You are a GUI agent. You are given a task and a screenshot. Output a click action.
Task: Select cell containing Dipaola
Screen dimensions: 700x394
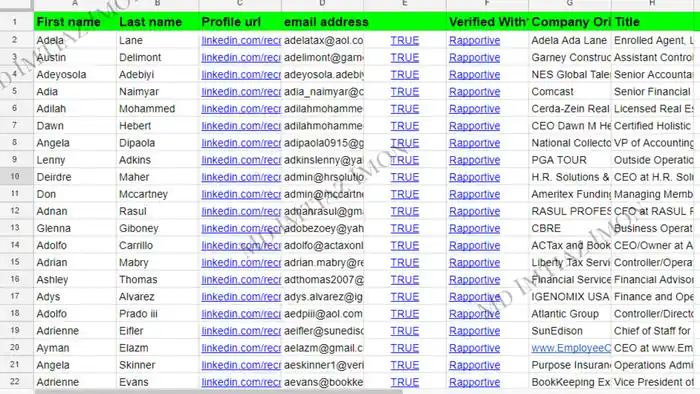158,143
